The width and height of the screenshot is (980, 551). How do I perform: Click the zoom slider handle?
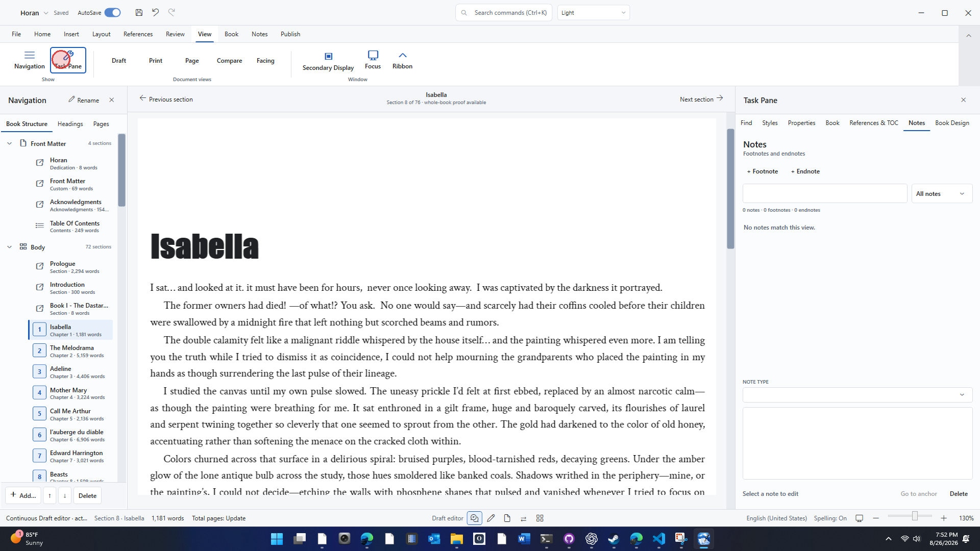point(915,516)
